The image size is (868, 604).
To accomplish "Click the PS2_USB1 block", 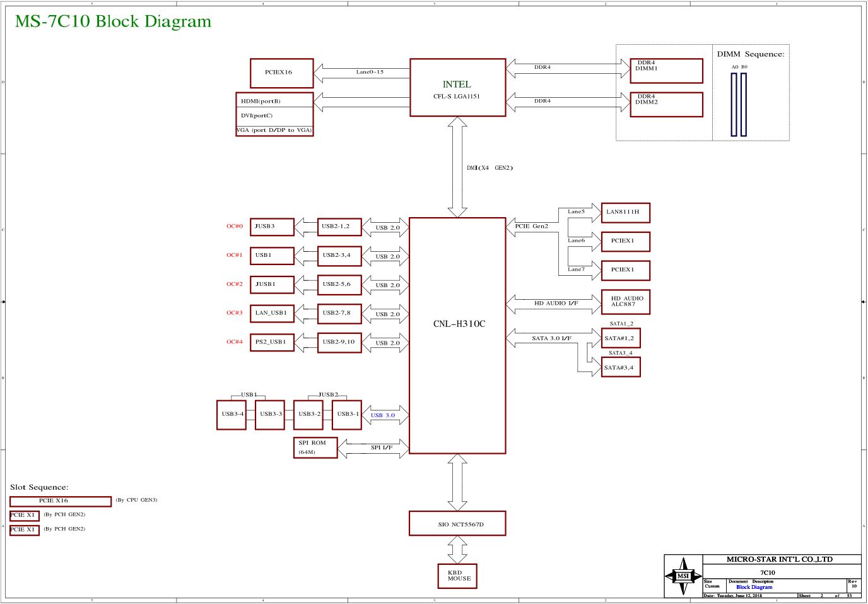I will (x=273, y=342).
